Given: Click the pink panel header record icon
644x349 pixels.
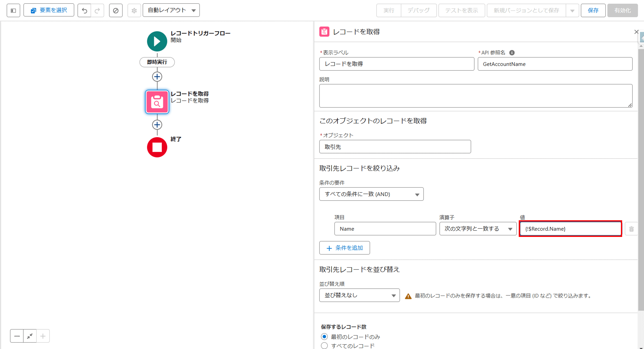Looking at the screenshot, I should tap(324, 32).
